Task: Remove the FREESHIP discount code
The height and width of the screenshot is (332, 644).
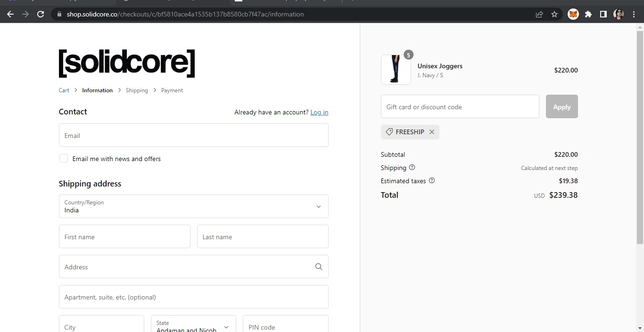Action: (431, 132)
